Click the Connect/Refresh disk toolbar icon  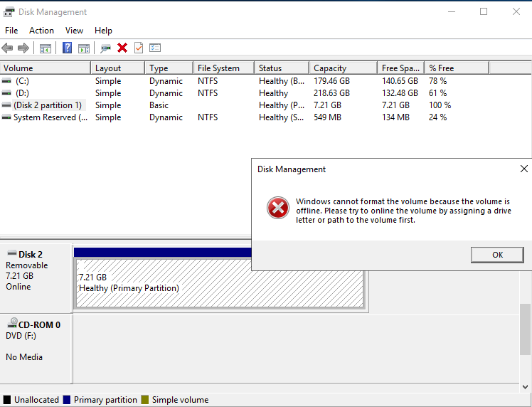click(105, 48)
